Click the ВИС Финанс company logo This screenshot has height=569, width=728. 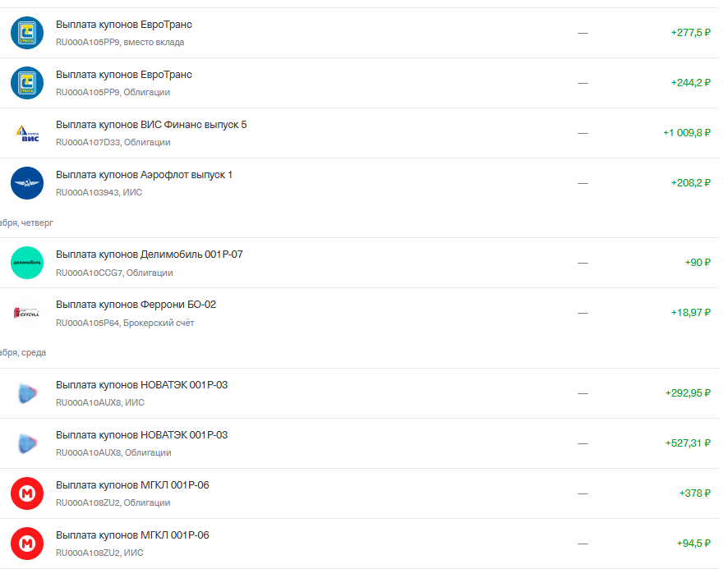click(x=26, y=133)
